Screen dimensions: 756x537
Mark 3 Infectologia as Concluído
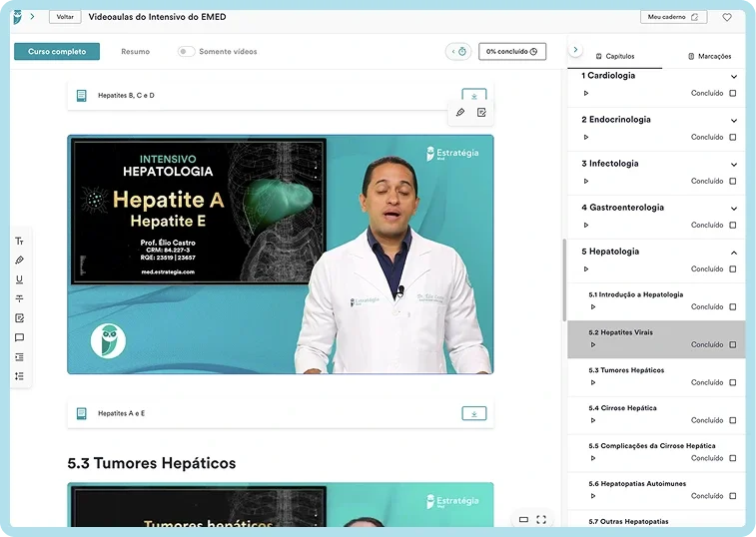[x=733, y=182]
